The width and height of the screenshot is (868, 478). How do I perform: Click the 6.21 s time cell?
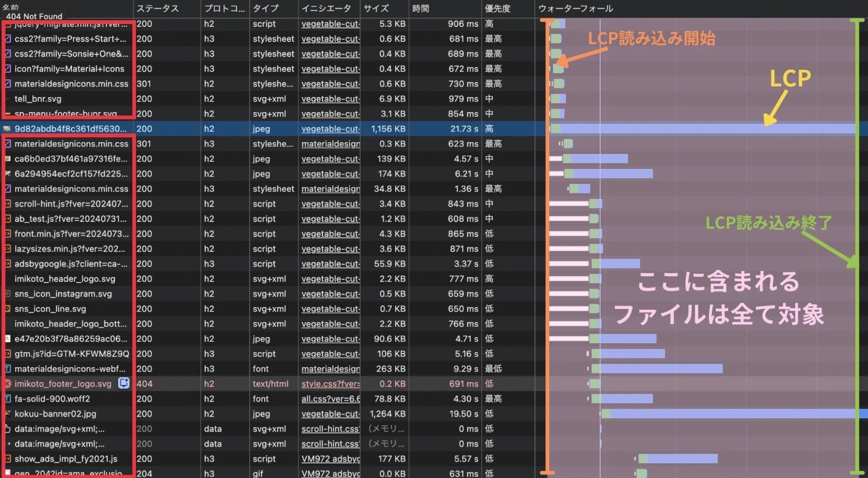(466, 174)
